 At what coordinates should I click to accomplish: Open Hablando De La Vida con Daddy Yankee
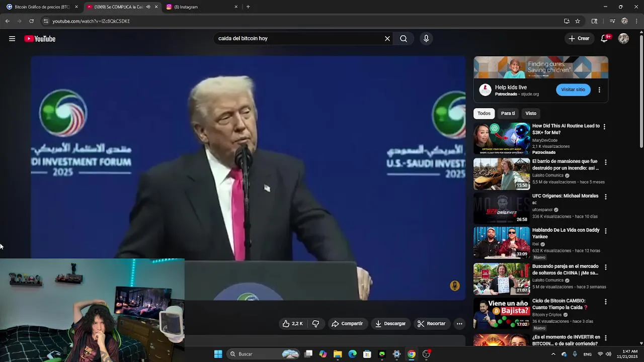pos(566,233)
